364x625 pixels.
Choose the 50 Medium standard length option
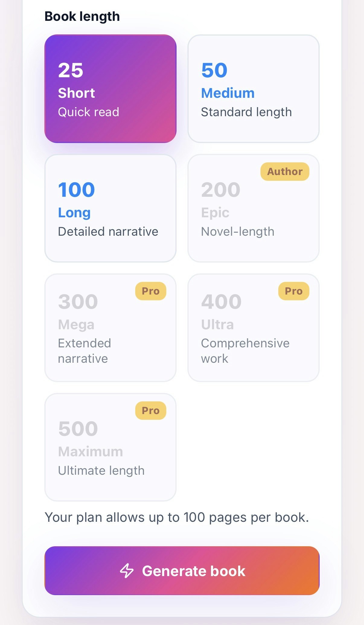[x=253, y=88]
